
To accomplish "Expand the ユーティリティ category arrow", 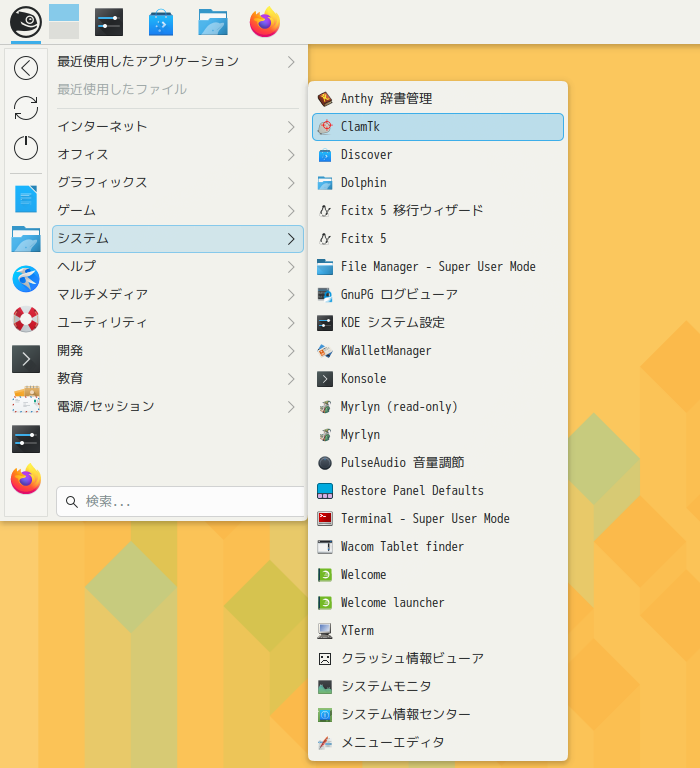I will (291, 323).
